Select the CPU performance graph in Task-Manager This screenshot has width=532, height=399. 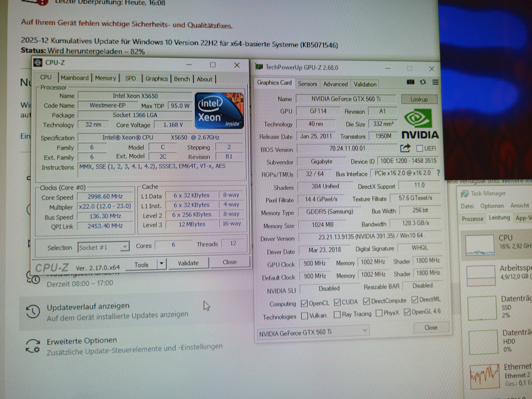pyautogui.click(x=480, y=245)
